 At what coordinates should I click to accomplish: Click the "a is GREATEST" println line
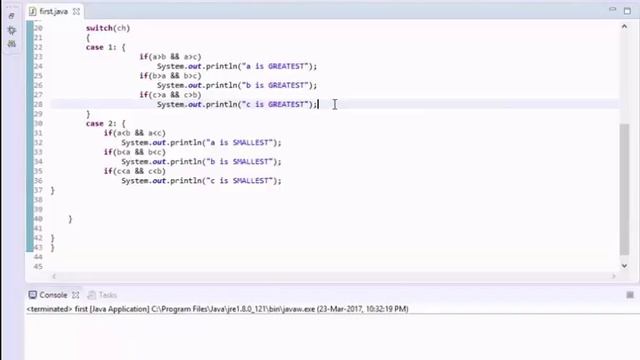237,66
